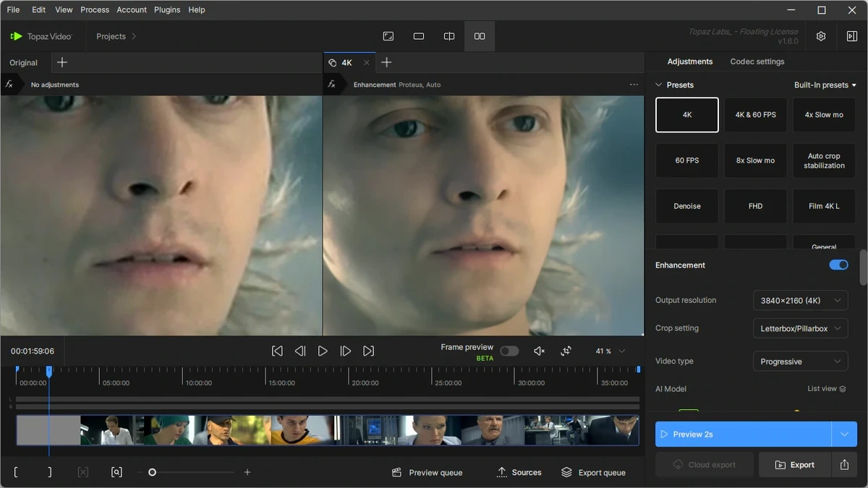Click share icon beside Export

pyautogui.click(x=844, y=465)
